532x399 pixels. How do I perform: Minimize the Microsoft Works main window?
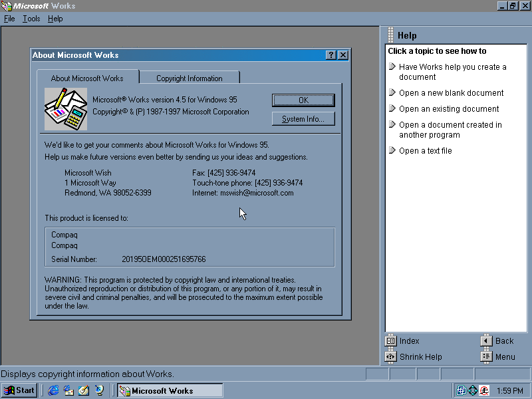click(x=503, y=6)
